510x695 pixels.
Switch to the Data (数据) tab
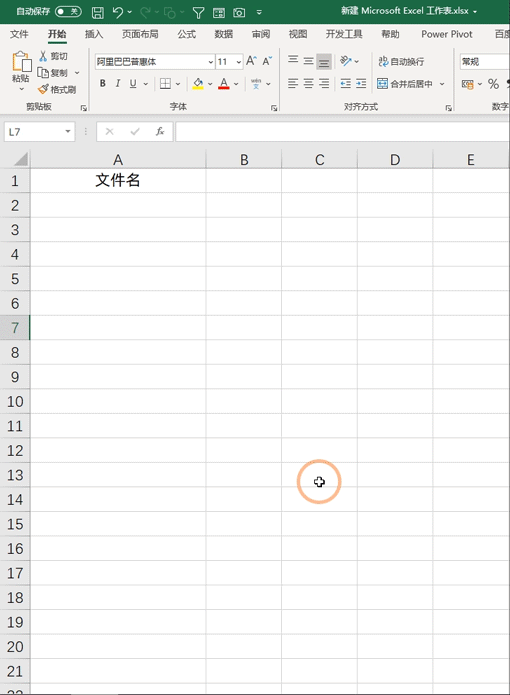coord(224,34)
